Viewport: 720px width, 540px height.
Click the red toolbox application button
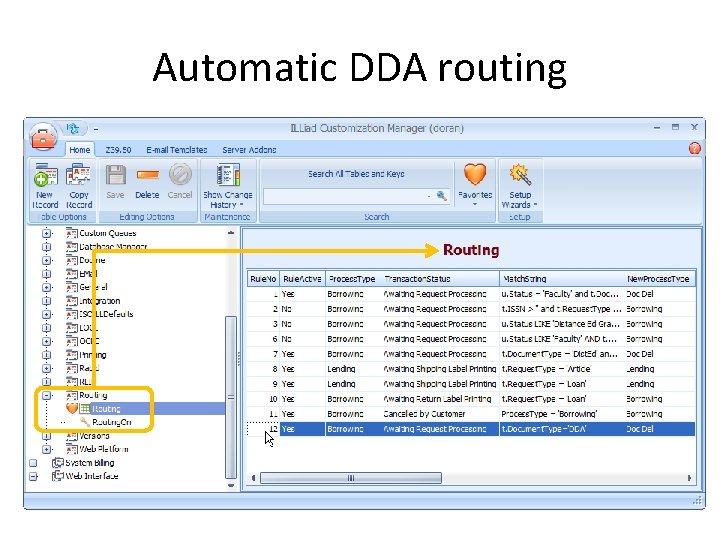(x=43, y=137)
